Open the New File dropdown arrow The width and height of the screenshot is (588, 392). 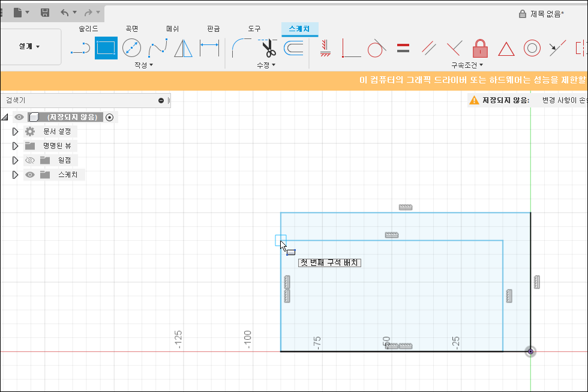[28, 13]
